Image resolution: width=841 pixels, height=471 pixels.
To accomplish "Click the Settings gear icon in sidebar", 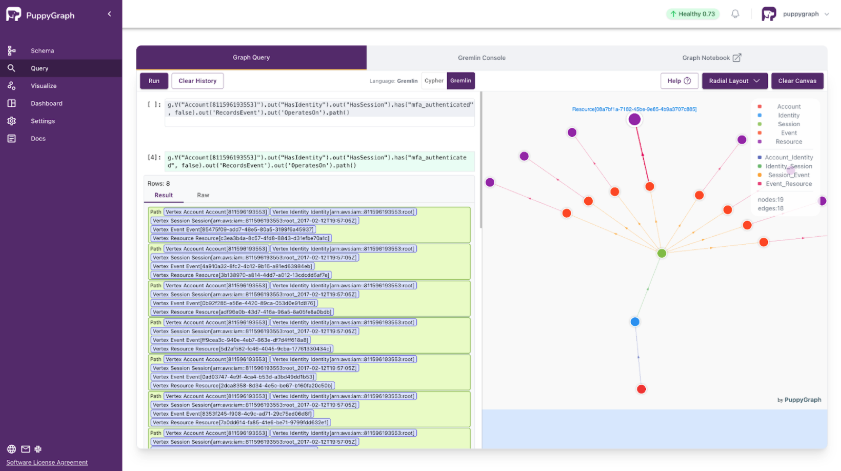I will 11,121.
